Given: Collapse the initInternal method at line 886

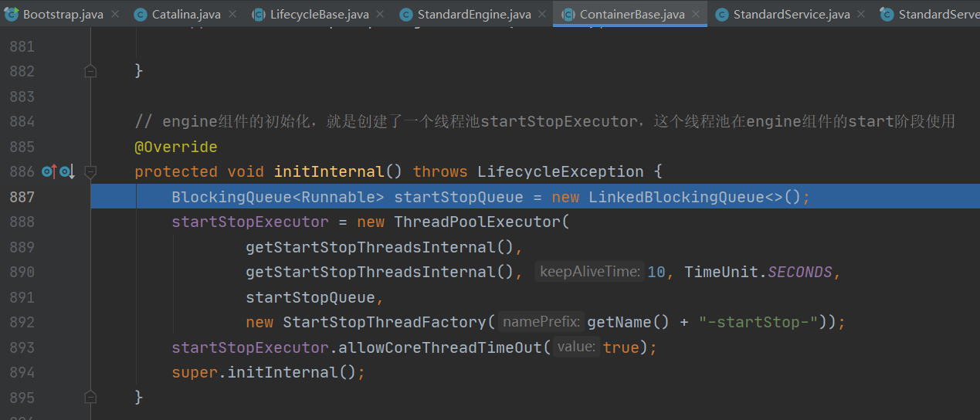Looking at the screenshot, I should click(90, 171).
